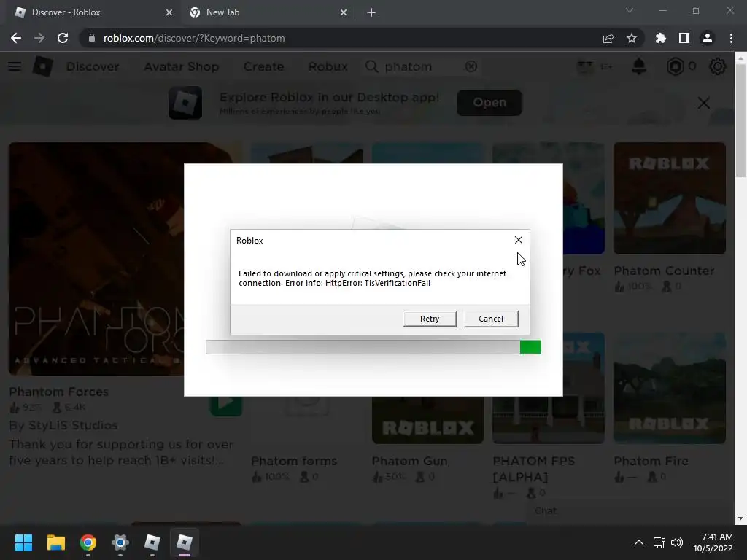This screenshot has height=560, width=747.
Task: Click Retry in the Roblox error dialog
Action: point(429,319)
